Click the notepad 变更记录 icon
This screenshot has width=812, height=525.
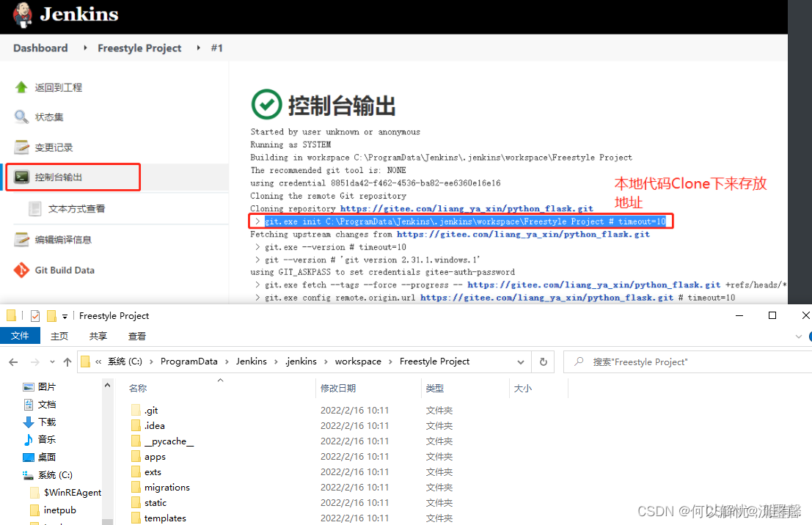(21, 147)
